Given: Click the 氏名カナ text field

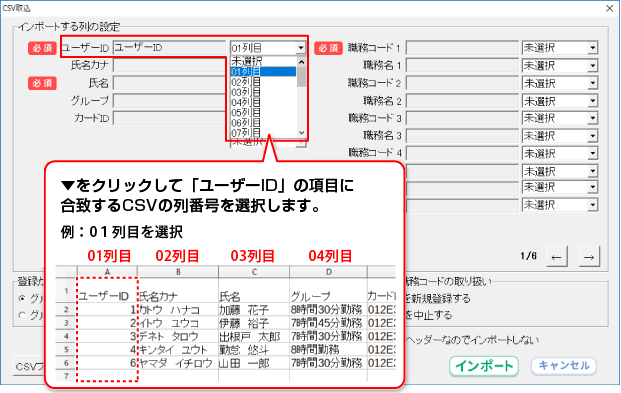Looking at the screenshot, I should click(170, 65).
